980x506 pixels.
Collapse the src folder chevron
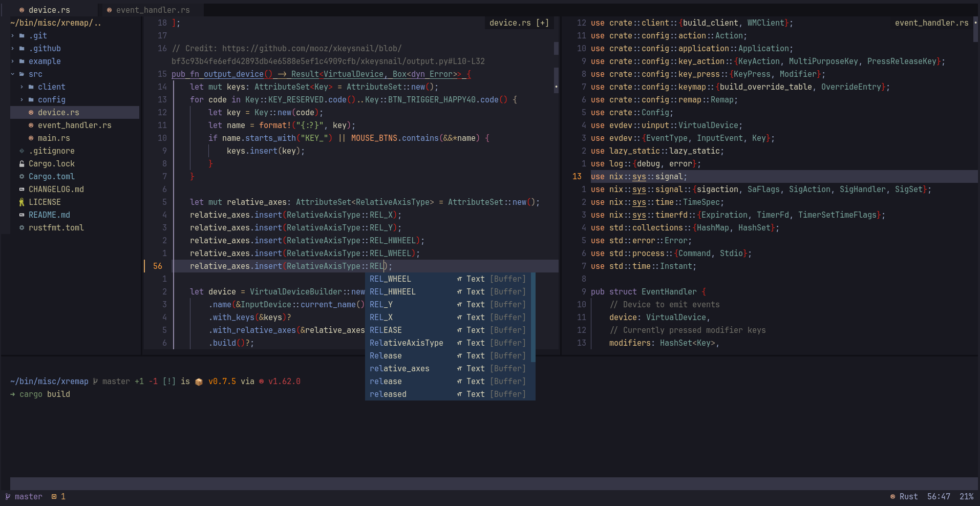pyautogui.click(x=13, y=74)
